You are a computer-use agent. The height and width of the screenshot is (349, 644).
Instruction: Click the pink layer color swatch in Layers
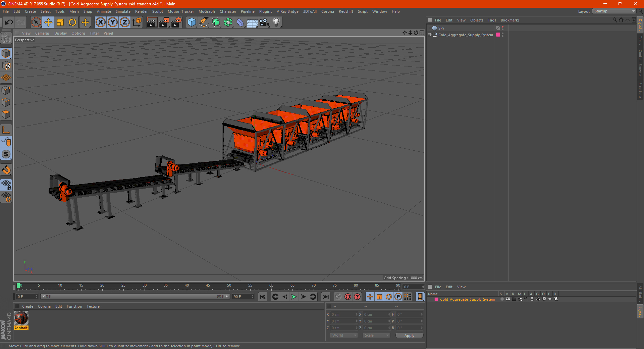pos(436,299)
